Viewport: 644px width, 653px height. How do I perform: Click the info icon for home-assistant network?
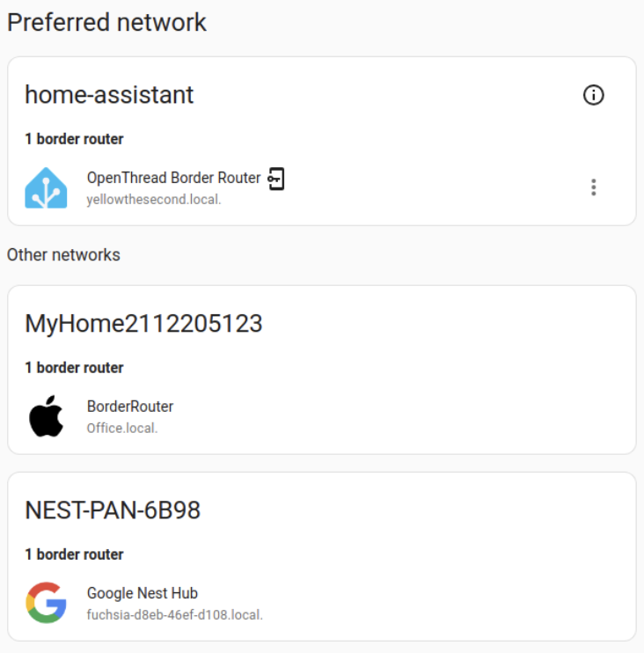(x=594, y=95)
